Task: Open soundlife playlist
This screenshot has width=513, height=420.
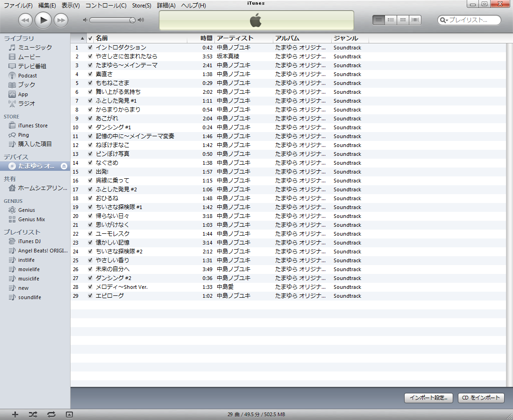Action: tap(25, 297)
